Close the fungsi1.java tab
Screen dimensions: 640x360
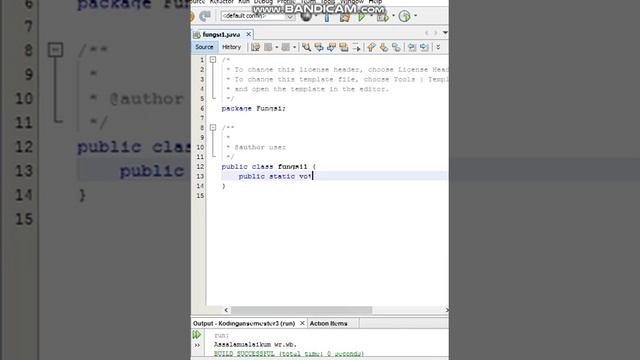[x=249, y=34]
